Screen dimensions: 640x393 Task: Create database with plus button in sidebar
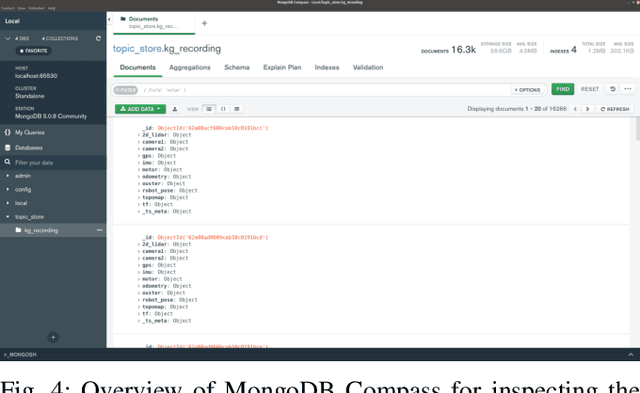coord(53,337)
